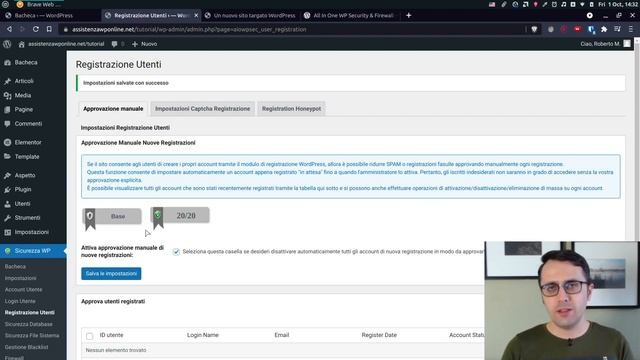Image resolution: width=640 pixels, height=360 pixels.
Task: Click the padlock icon in the address bar
Action: pos(65,29)
